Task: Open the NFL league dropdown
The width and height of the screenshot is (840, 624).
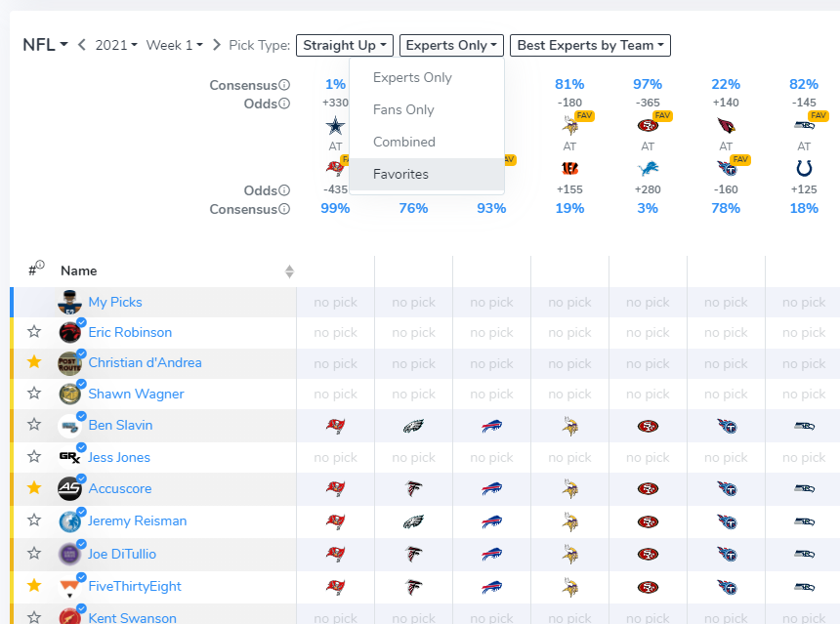Action: (x=45, y=45)
